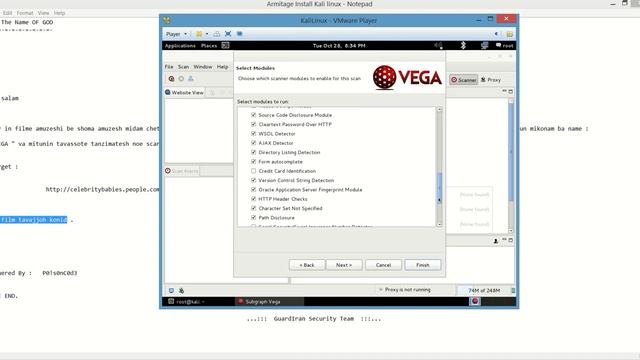Open Notepad's Format menu
The image size is (640, 360).
pyautogui.click(x=25, y=13)
